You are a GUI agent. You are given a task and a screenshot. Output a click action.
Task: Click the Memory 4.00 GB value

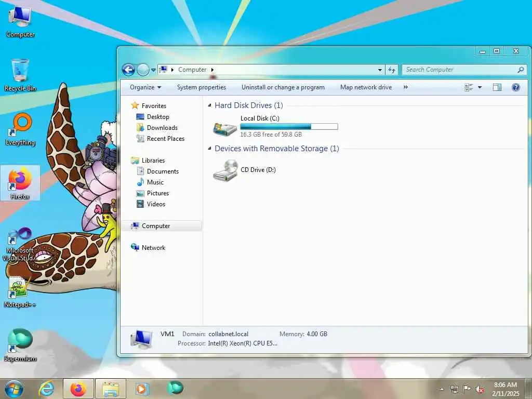(317, 334)
